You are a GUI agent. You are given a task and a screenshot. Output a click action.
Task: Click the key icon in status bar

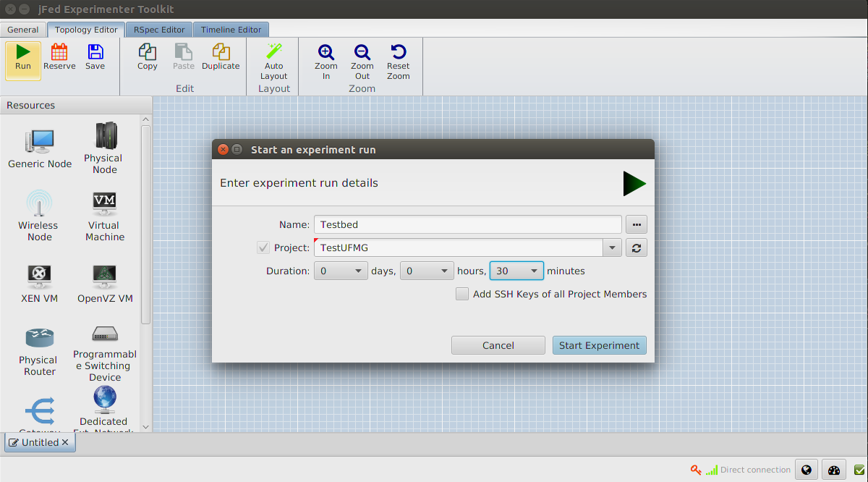coord(696,470)
